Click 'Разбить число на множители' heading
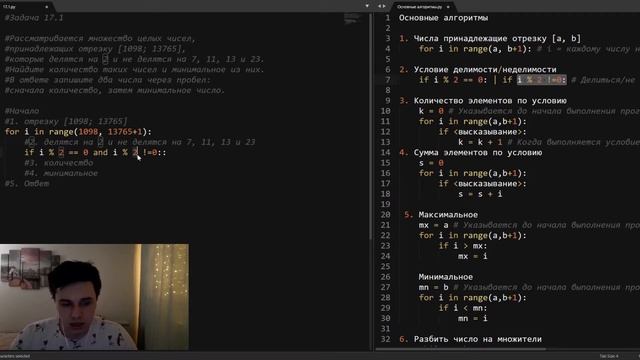 point(478,339)
